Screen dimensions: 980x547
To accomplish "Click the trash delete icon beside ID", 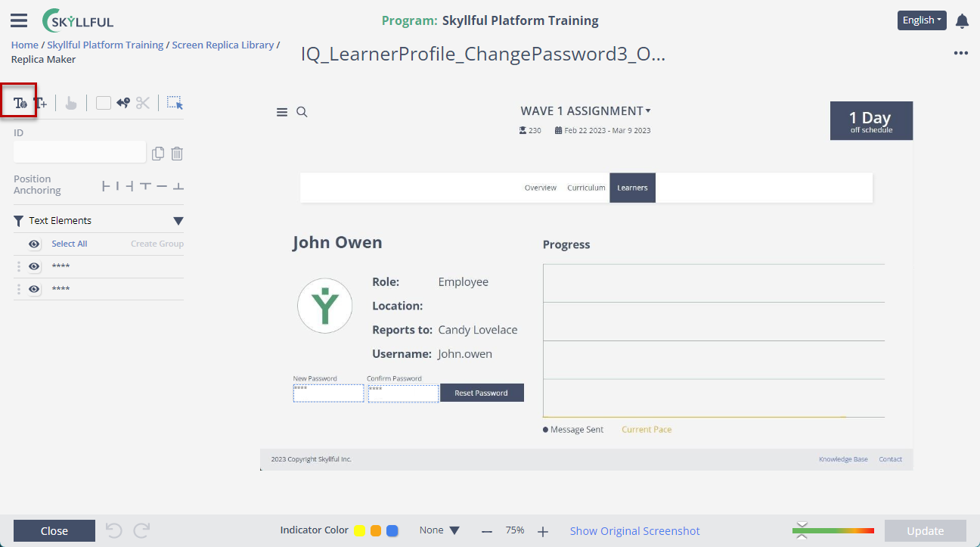I will pos(177,154).
